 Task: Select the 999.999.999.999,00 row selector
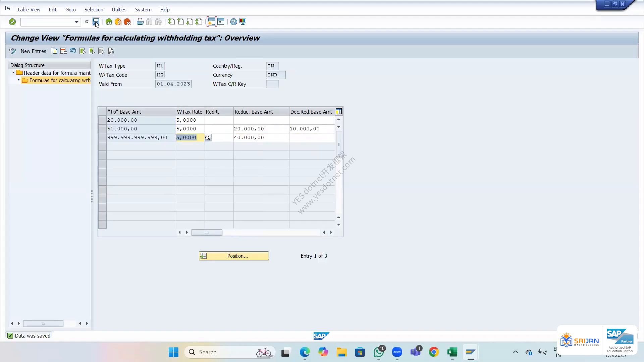[102, 137]
